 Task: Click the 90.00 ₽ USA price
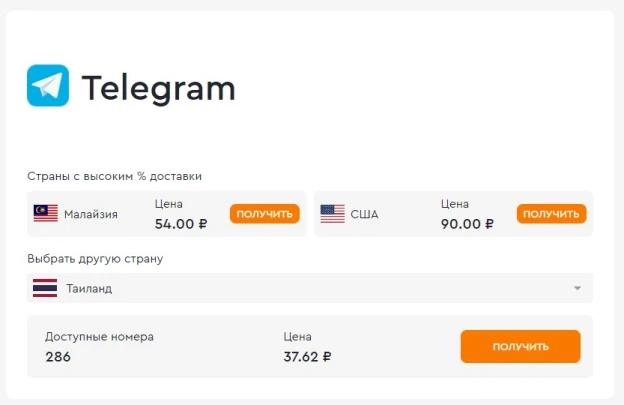pos(467,224)
